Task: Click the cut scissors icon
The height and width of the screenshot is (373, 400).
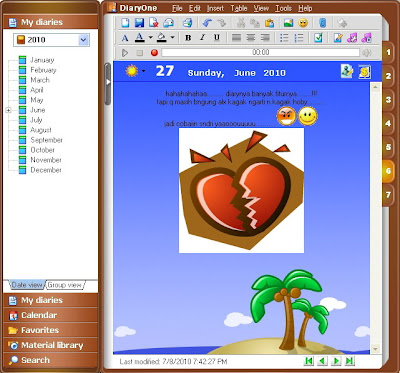Action: tap(241, 23)
